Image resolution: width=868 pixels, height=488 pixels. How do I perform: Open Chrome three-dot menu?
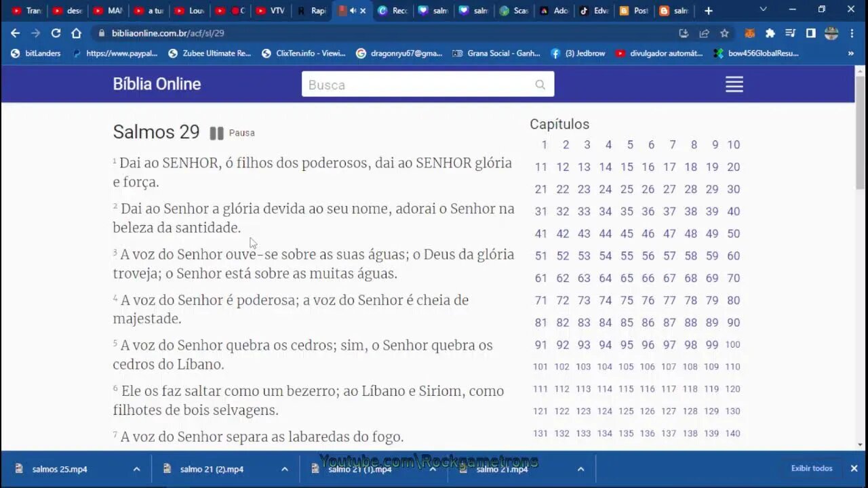click(852, 33)
